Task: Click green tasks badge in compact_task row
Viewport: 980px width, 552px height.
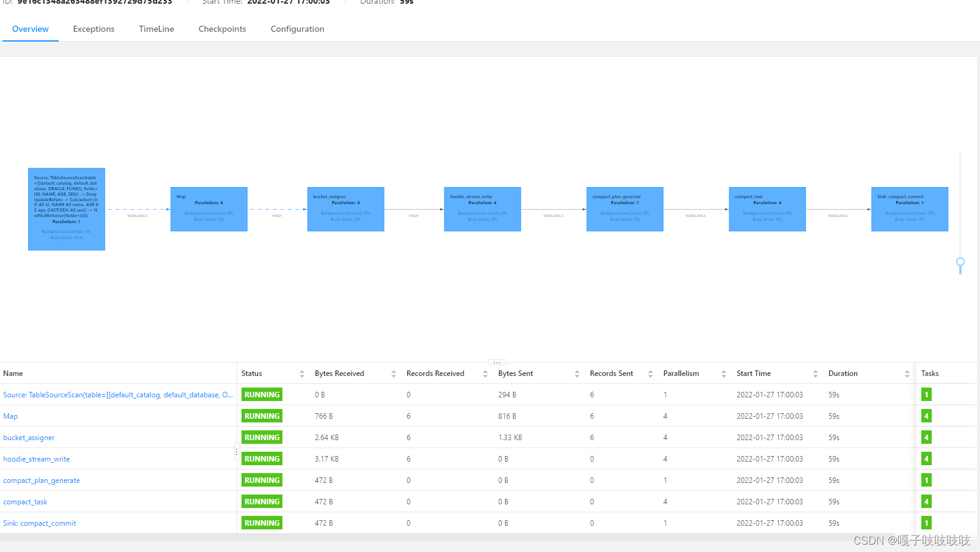Action: pos(926,502)
